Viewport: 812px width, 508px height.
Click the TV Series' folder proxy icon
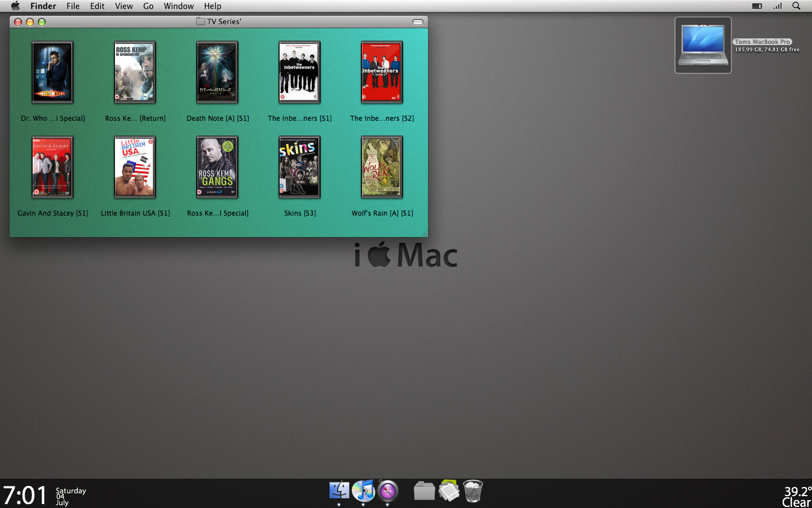[x=201, y=21]
